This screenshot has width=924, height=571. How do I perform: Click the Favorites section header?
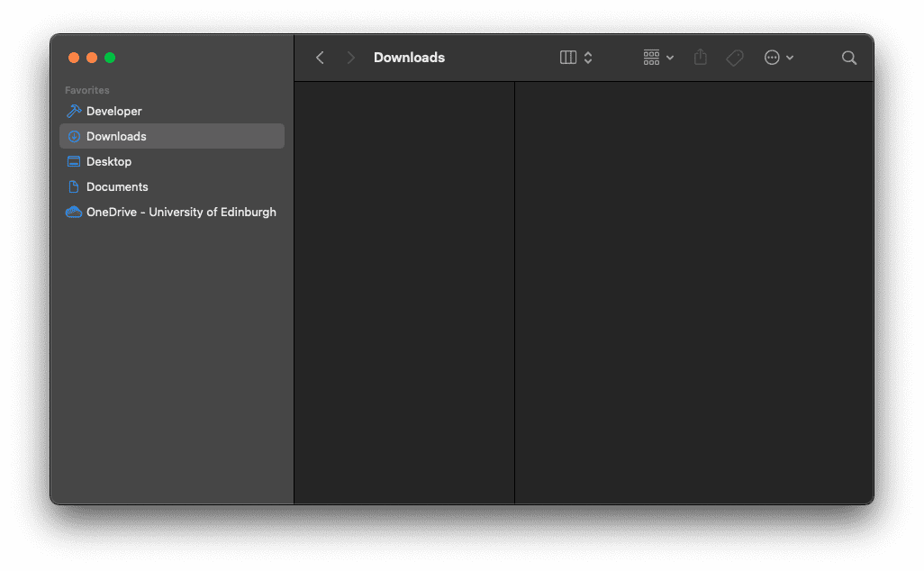click(x=87, y=90)
